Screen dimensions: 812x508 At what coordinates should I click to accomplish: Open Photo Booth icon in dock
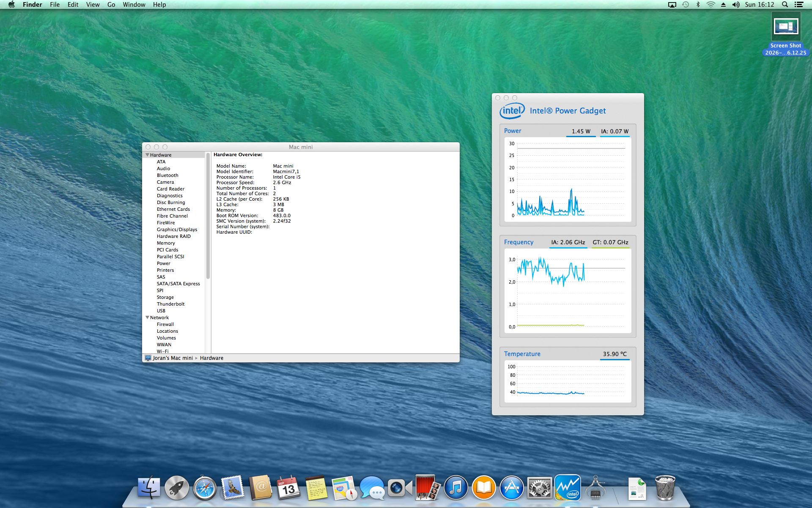click(x=428, y=488)
